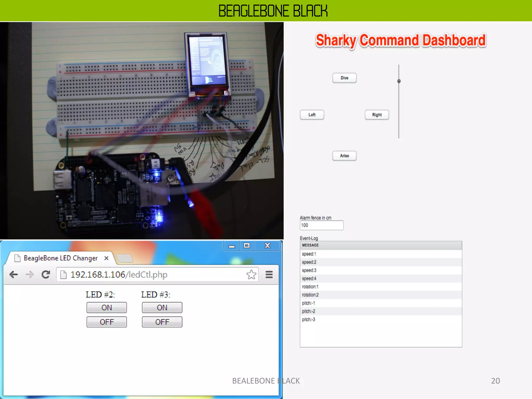The width and height of the screenshot is (532, 399).
Task: Turn LED #3 ON
Action: click(162, 308)
